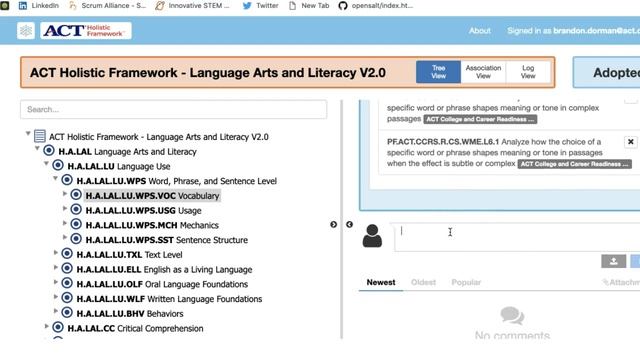Screen dimensions: 640x360
Task: Sort comments by Newest
Action: [x=381, y=282]
